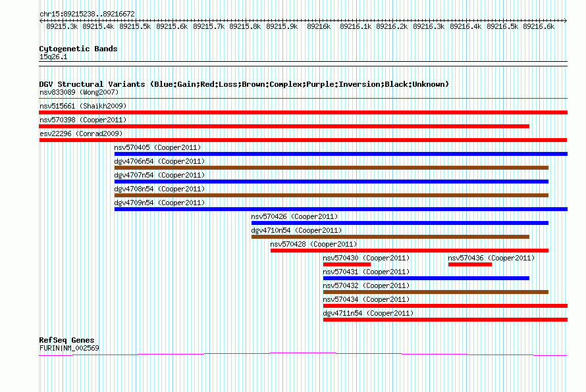The image size is (586, 392).
Task: Open the dgv4708n54 (Cooper2011) label
Action: (x=159, y=189)
